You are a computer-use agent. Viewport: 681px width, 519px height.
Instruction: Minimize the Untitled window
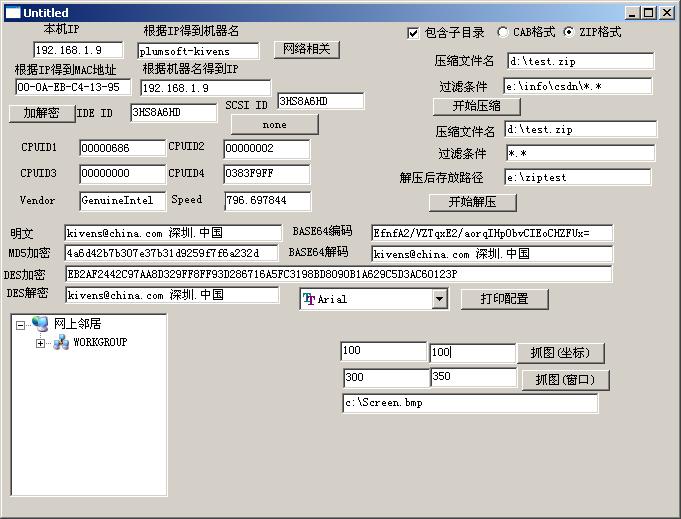(632, 13)
